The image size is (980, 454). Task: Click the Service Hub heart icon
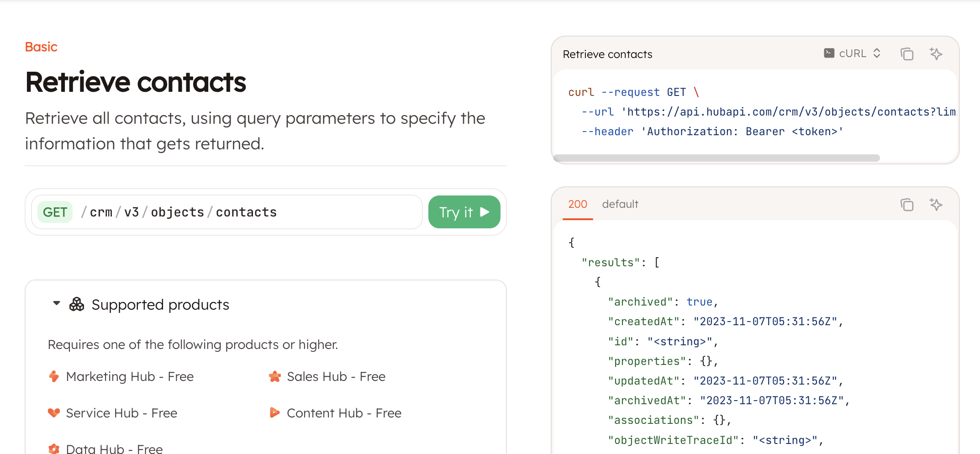pos(53,412)
